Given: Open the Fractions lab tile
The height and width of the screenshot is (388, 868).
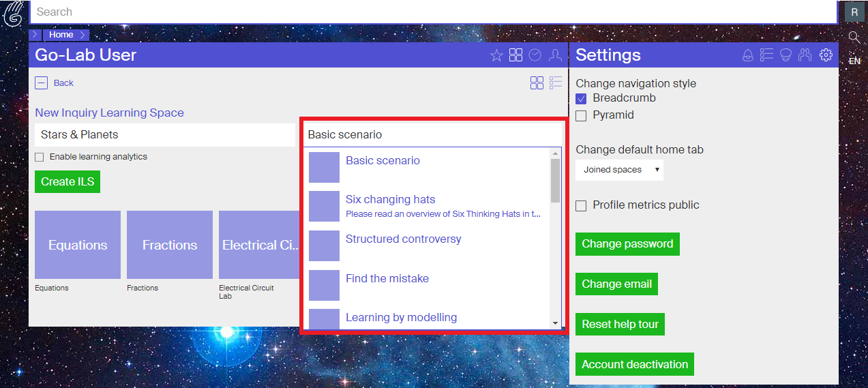Looking at the screenshot, I should [x=170, y=245].
